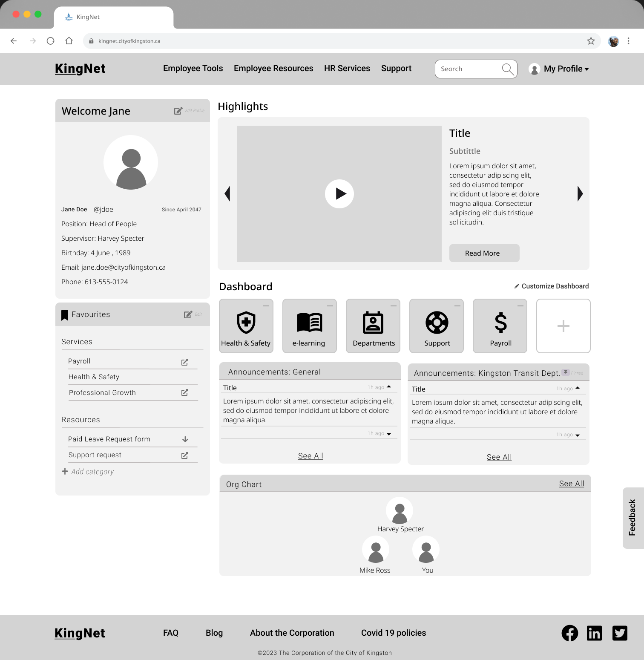Image resolution: width=644 pixels, height=660 pixels.
Task: Click the Support lifebuoy icon
Action: [x=436, y=323]
